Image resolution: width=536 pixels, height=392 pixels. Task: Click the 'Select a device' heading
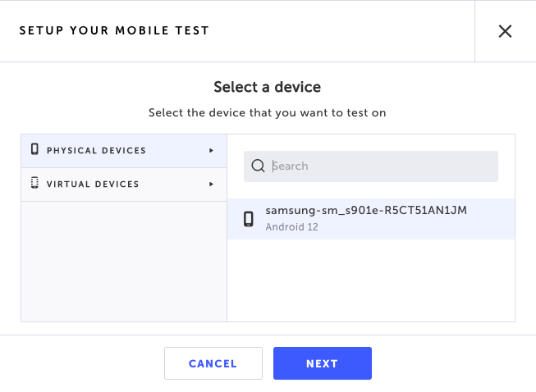(x=267, y=87)
